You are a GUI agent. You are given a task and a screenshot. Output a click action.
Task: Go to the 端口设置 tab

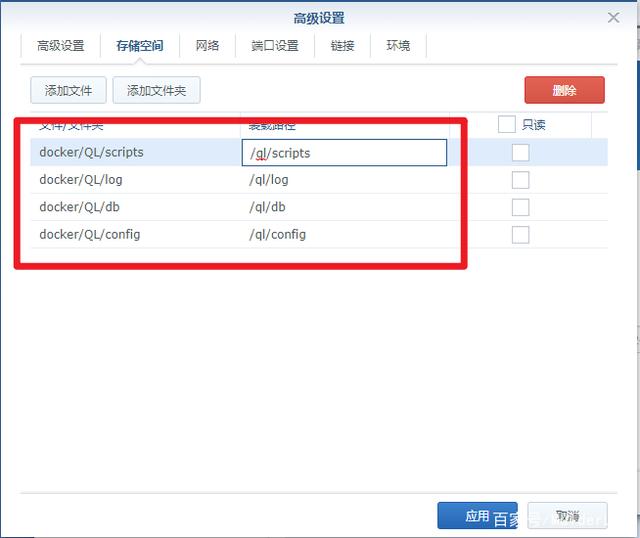[275, 45]
